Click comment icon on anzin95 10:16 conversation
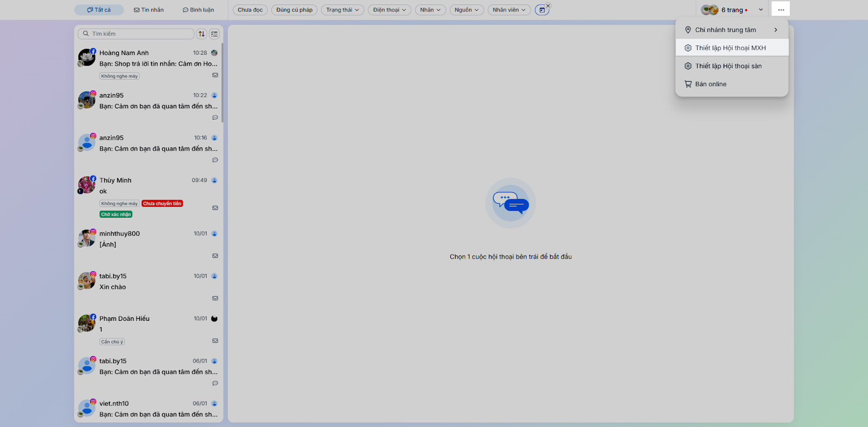 point(215,160)
